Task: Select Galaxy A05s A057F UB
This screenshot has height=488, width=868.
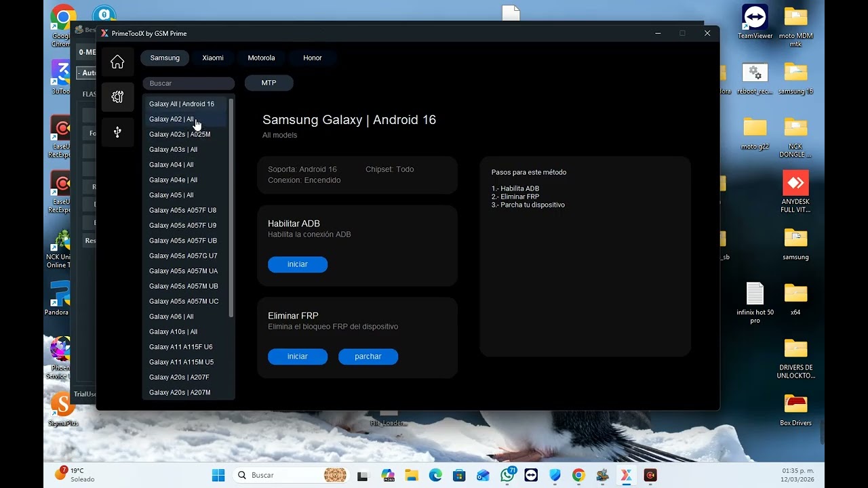Action: point(186,241)
